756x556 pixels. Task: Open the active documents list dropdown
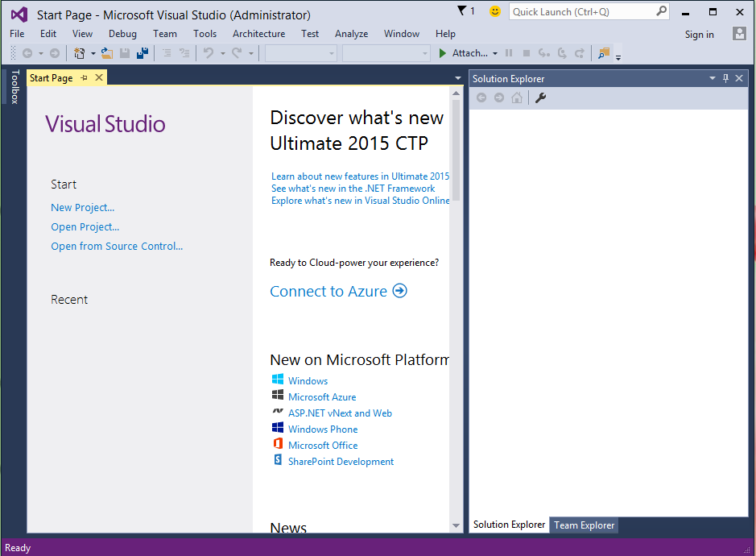457,77
